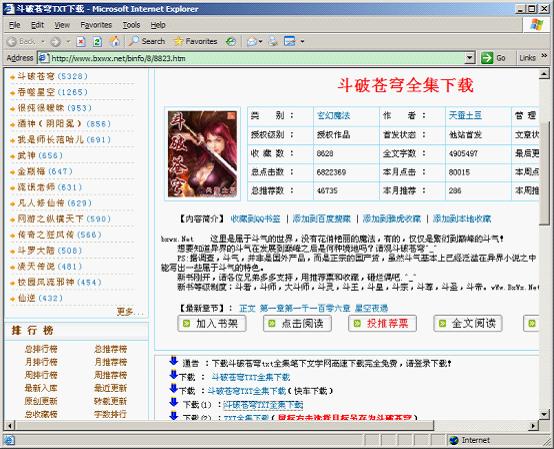Click the 天蚕土豆 author link
Image resolution: width=554 pixels, height=449 pixels.
(x=465, y=115)
